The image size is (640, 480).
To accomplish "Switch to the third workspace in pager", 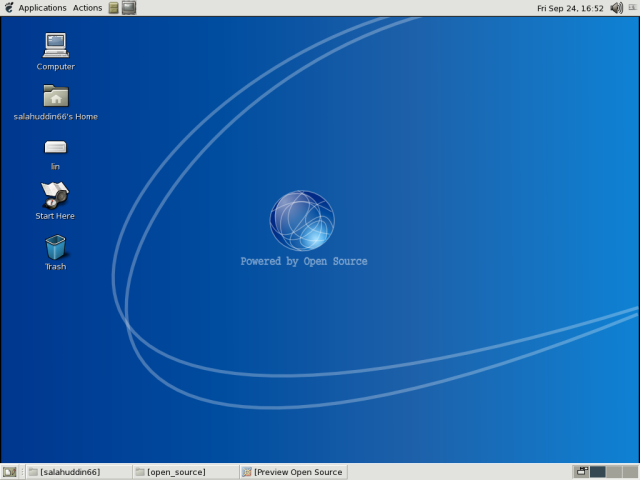I will click(614, 472).
